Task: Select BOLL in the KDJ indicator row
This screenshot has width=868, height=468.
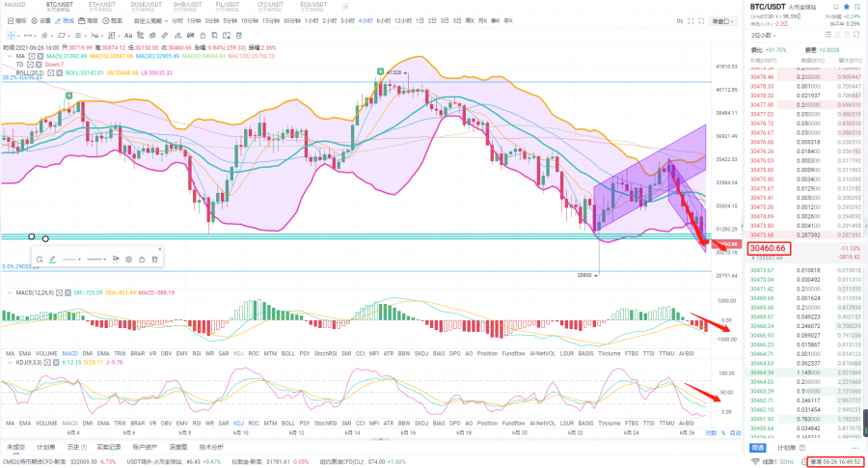Action: (287, 424)
